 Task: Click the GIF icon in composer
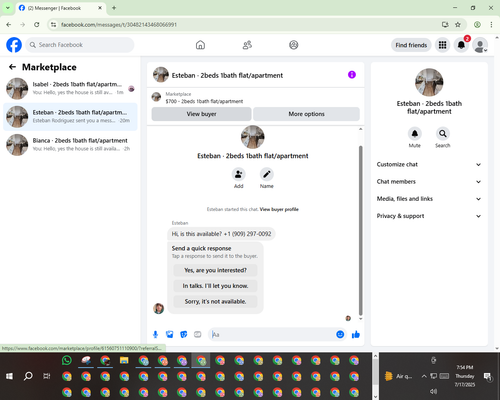pos(198,334)
